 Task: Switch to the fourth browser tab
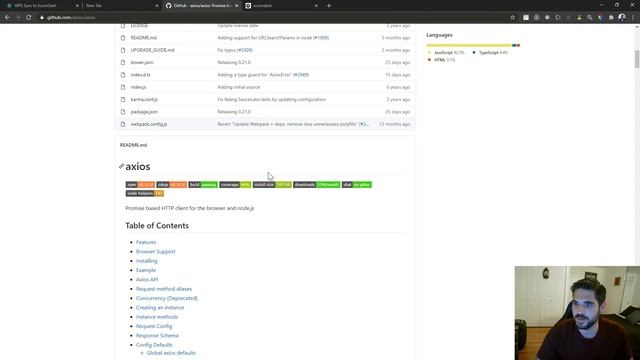(282, 6)
